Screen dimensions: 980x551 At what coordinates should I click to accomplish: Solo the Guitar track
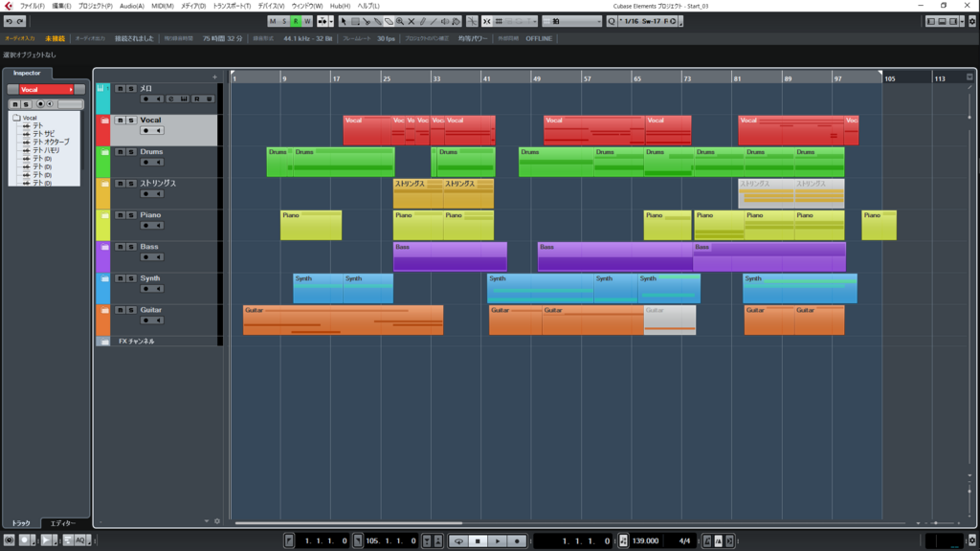click(131, 311)
